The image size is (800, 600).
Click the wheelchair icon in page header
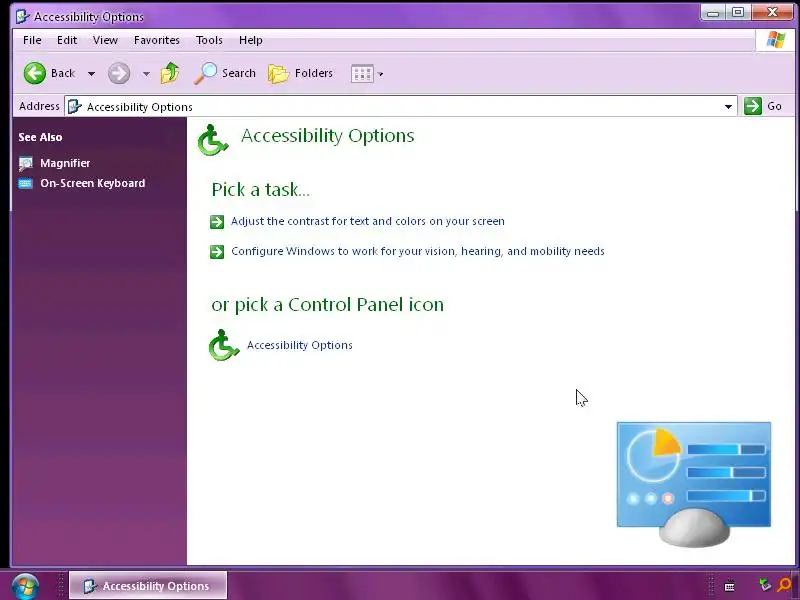(x=213, y=140)
